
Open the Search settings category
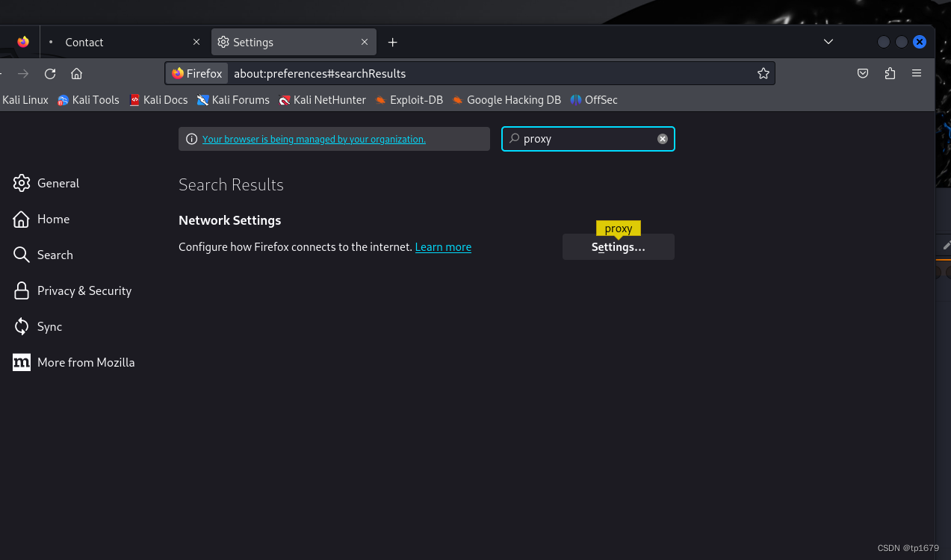pos(43,255)
